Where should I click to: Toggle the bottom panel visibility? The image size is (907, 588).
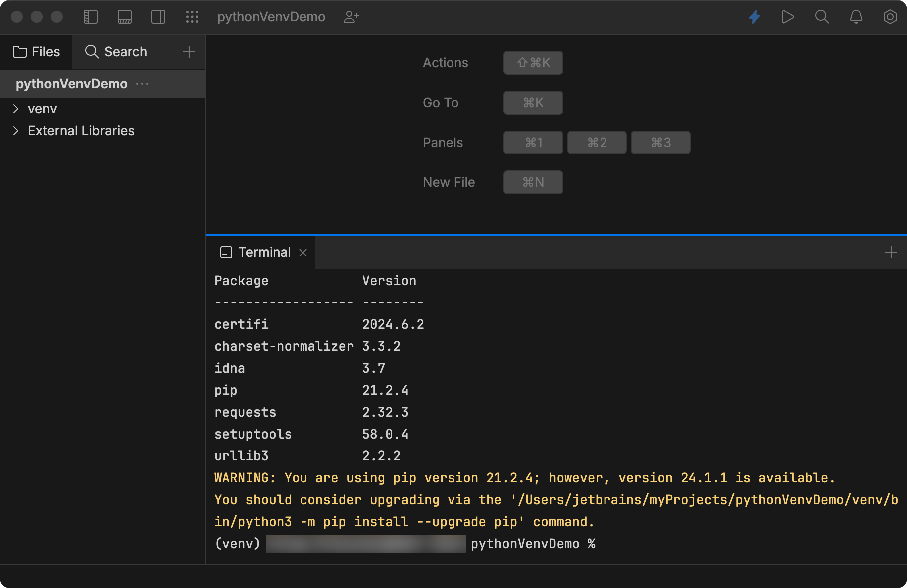(x=125, y=16)
